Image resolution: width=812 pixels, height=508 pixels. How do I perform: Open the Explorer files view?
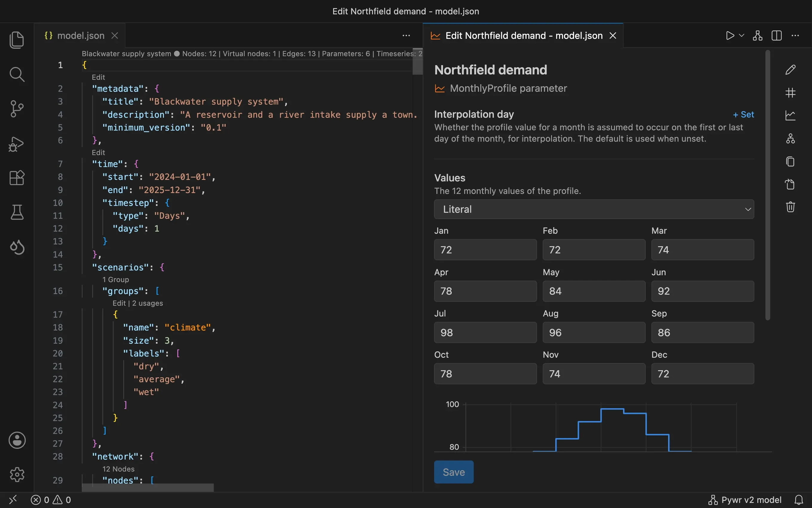pyautogui.click(x=17, y=40)
